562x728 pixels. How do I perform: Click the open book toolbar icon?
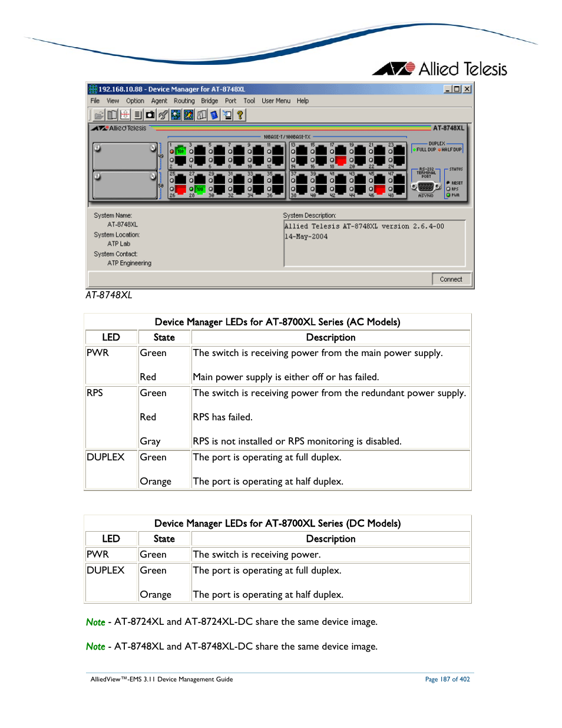112,115
